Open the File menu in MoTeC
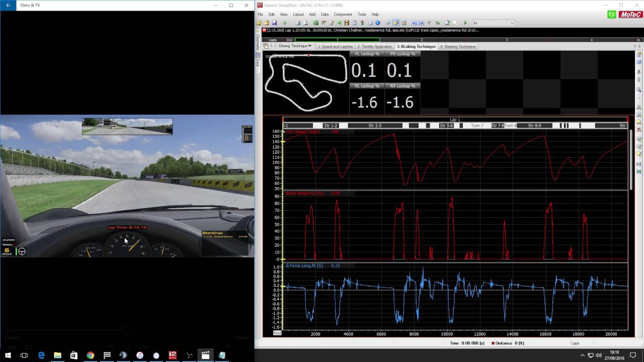This screenshot has width=644, height=362. (261, 15)
